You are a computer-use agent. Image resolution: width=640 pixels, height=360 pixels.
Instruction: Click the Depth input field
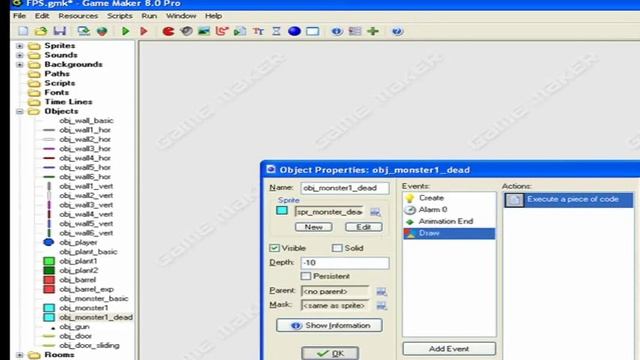[345, 263]
